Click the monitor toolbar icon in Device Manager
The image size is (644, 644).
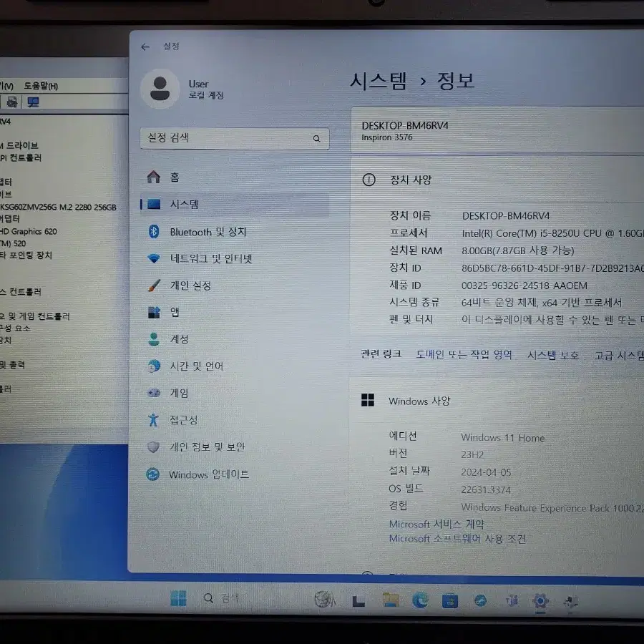[x=33, y=102]
